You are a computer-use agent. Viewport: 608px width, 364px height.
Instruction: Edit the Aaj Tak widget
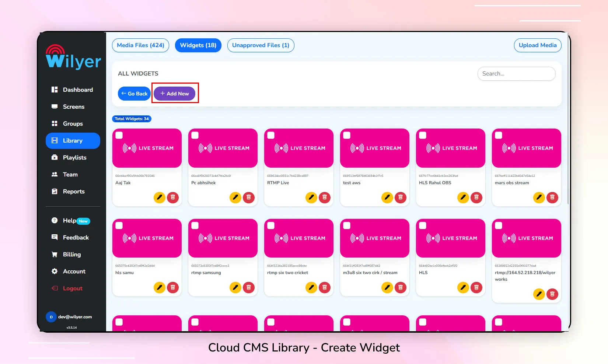point(160,197)
